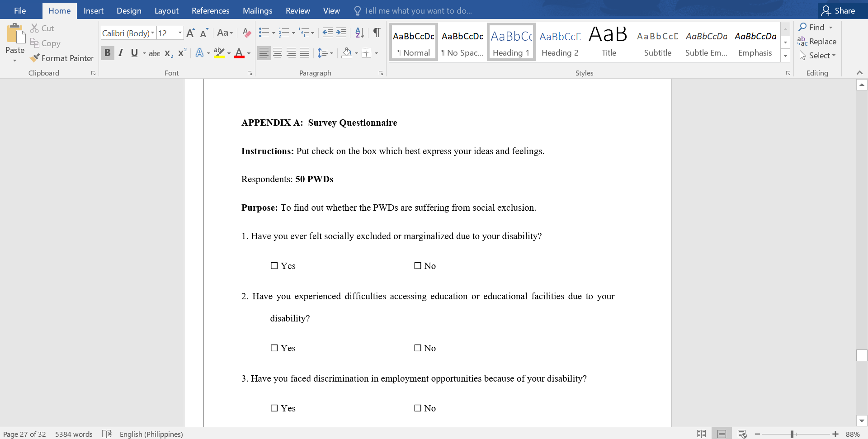Viewport: 868px width, 439px height.
Task: Apply red font color
Action: tap(239, 53)
